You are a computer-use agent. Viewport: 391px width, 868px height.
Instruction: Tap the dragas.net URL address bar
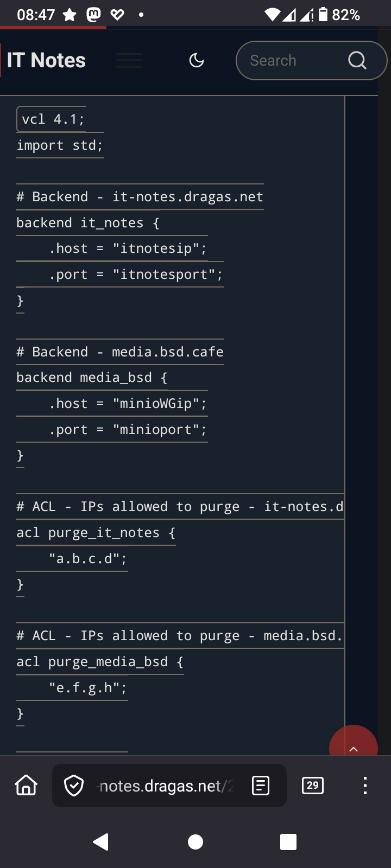click(x=166, y=786)
